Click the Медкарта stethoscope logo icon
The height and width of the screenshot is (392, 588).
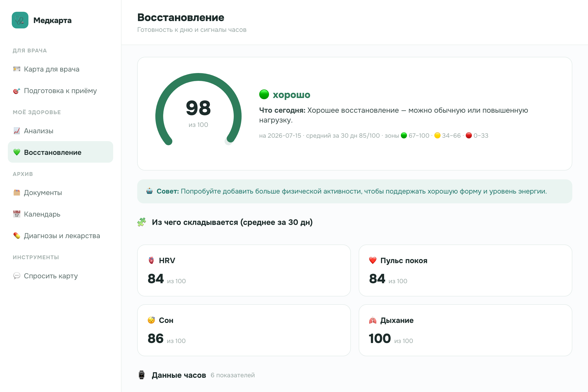click(20, 20)
